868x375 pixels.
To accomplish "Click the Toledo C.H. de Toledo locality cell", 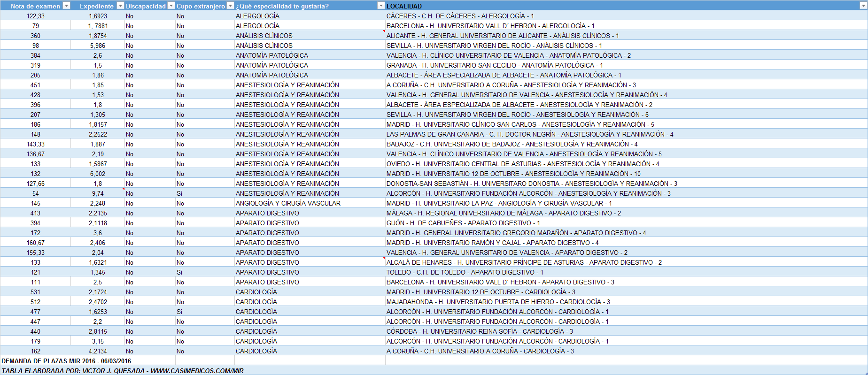I will [626, 272].
